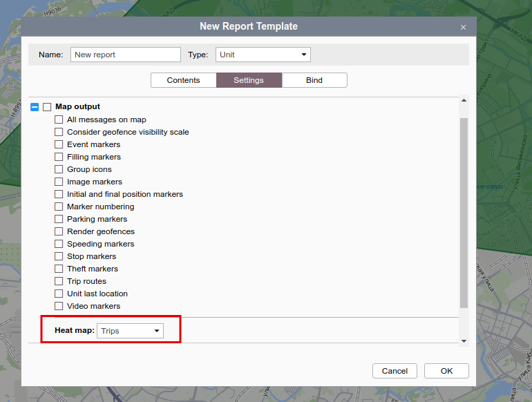Open the Heat map dropdown
This screenshot has height=402, width=532.
point(131,331)
